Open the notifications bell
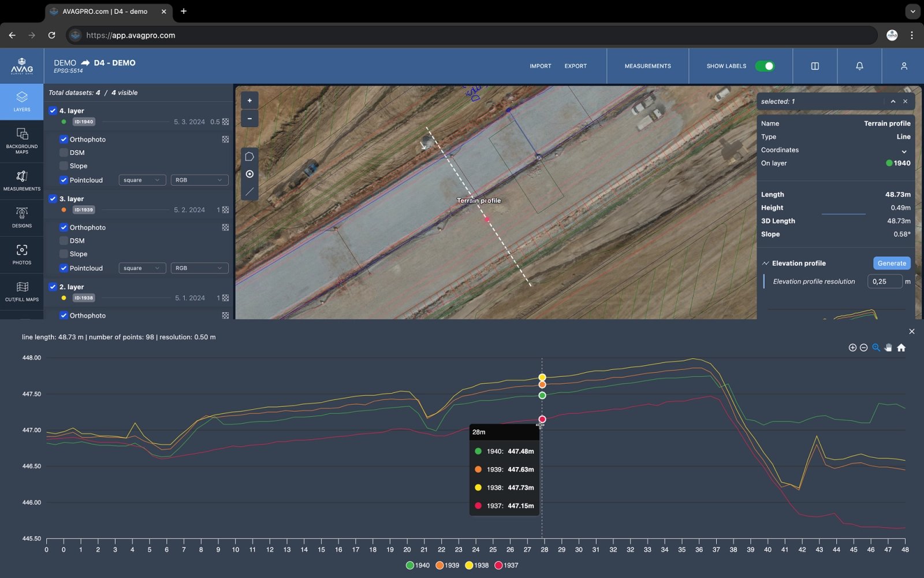The image size is (924, 578). pos(859,66)
